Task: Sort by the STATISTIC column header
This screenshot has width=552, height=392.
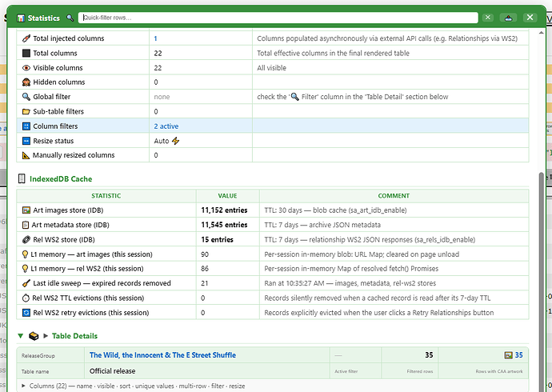Action: (x=106, y=196)
